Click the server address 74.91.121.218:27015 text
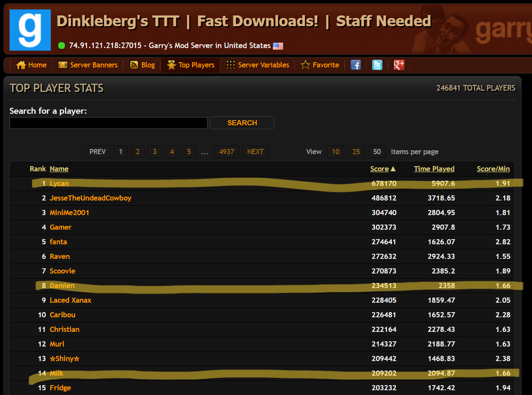The height and width of the screenshot is (395, 532). coord(105,45)
